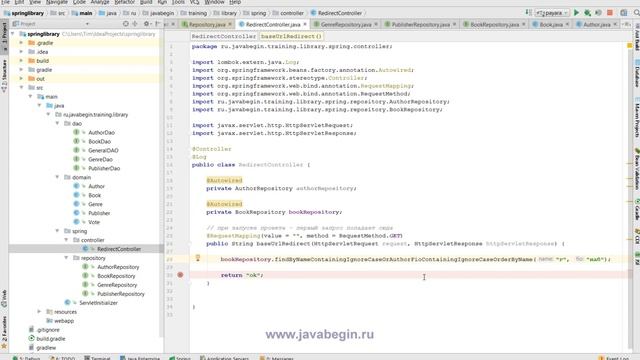Image resolution: width=640 pixels, height=360 pixels.
Task: Open the Gradle tool window on right edge
Action: 636,209
